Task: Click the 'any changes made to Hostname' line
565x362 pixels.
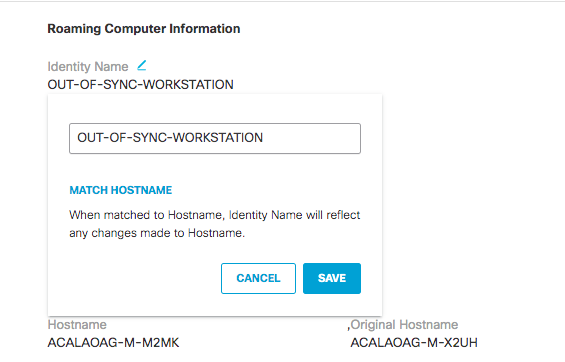Action: [157, 233]
